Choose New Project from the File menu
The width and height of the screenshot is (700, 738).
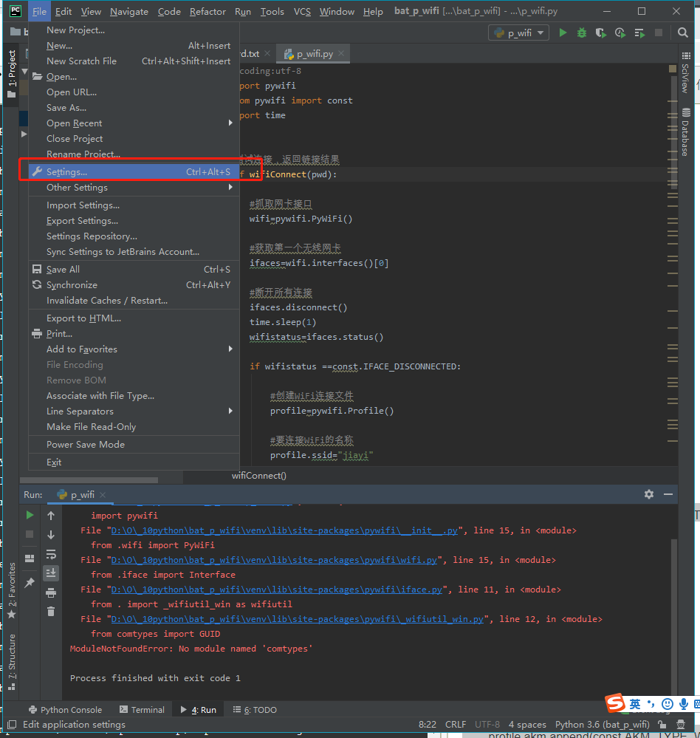134,30
